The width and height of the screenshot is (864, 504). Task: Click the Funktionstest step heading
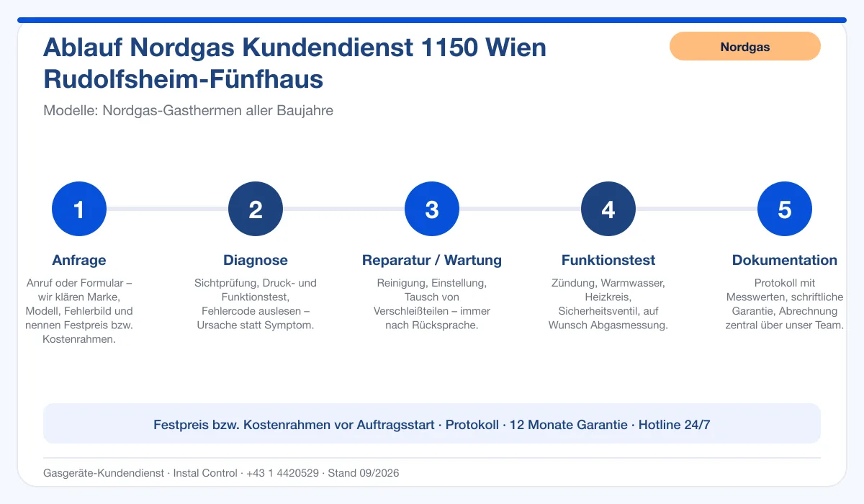608,261
